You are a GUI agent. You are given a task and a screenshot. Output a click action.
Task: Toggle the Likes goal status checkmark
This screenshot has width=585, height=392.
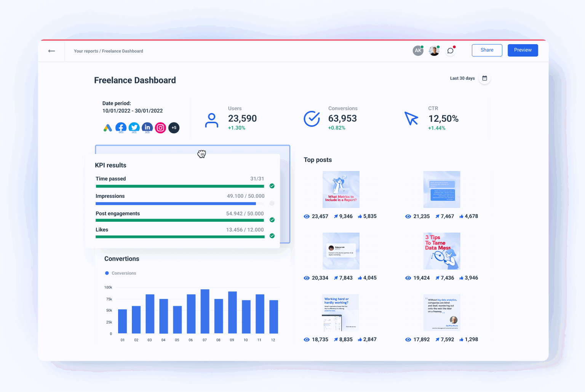tap(272, 236)
